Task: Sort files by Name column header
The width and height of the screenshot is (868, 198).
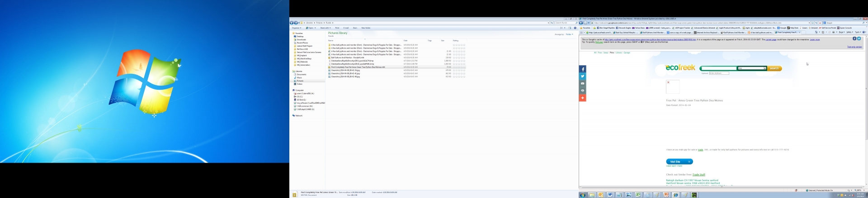Action: tap(330, 40)
